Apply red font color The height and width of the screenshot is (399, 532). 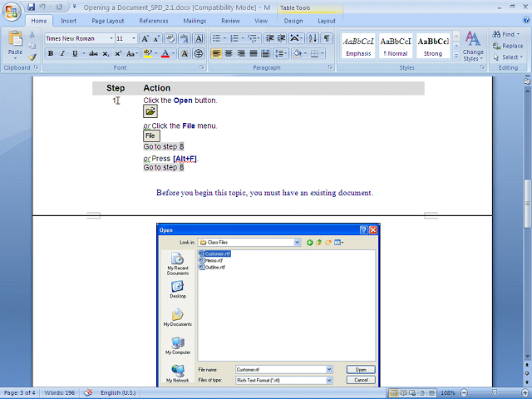coord(165,53)
